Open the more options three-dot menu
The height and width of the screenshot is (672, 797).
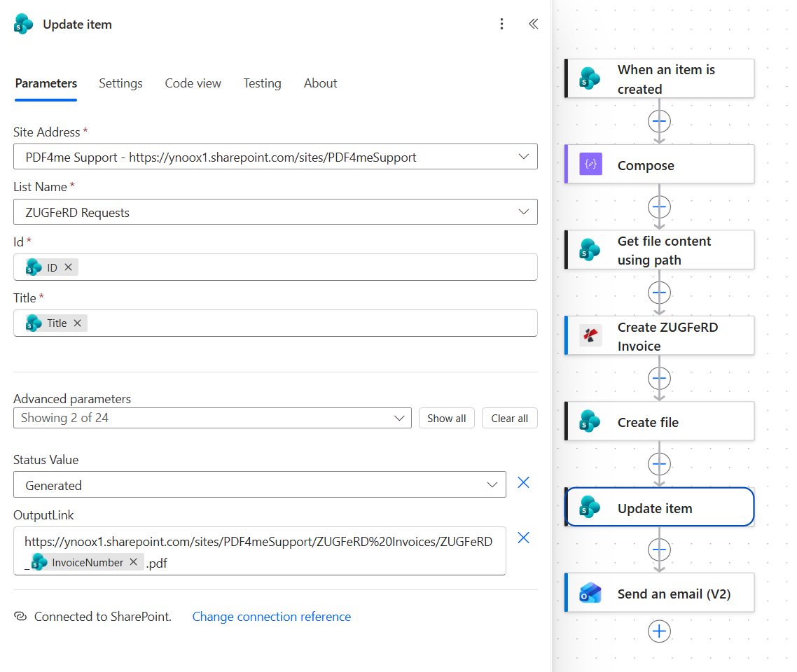point(501,24)
